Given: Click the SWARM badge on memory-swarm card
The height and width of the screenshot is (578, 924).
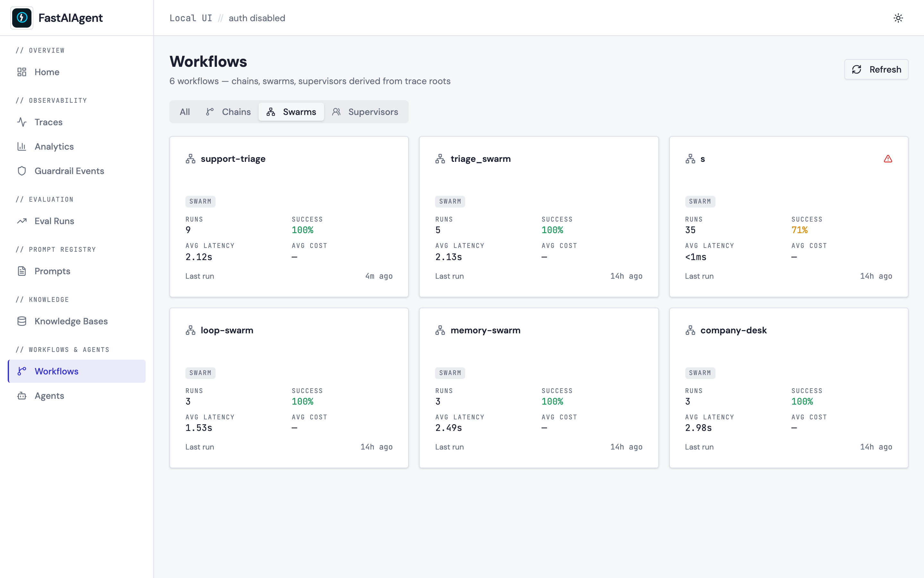Looking at the screenshot, I should click(450, 373).
